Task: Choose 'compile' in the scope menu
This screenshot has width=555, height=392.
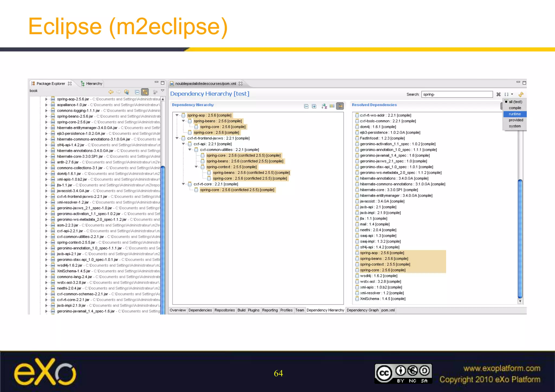Action: (x=515, y=108)
